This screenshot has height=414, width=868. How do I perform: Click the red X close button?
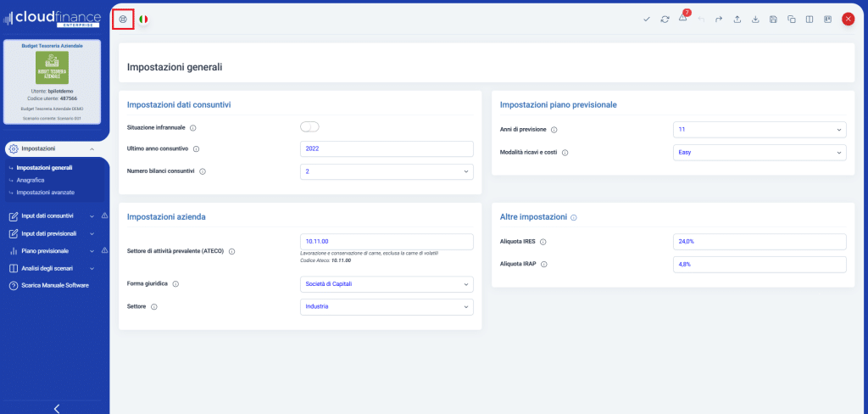848,19
